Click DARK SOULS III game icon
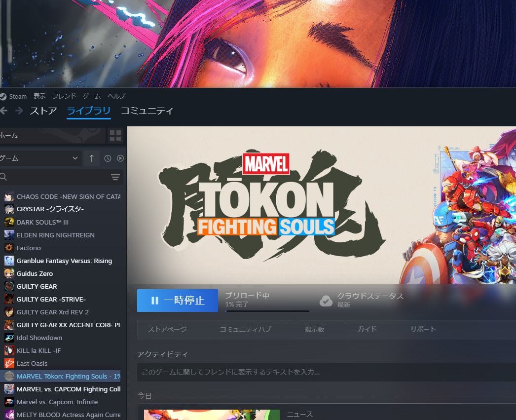Viewport: 516px width, 420px height. click(9, 222)
